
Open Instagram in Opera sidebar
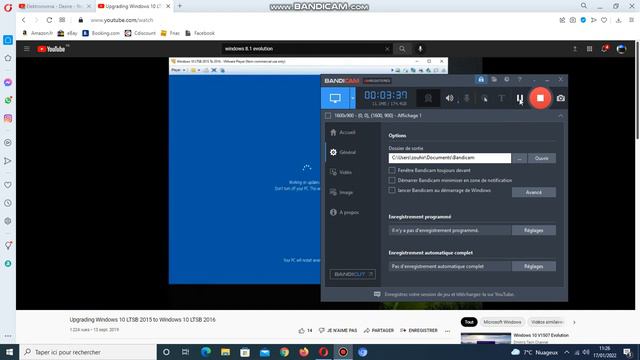coord(8,118)
